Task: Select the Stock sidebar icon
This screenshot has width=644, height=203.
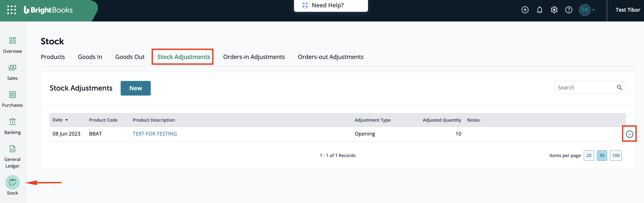Action: point(13,182)
